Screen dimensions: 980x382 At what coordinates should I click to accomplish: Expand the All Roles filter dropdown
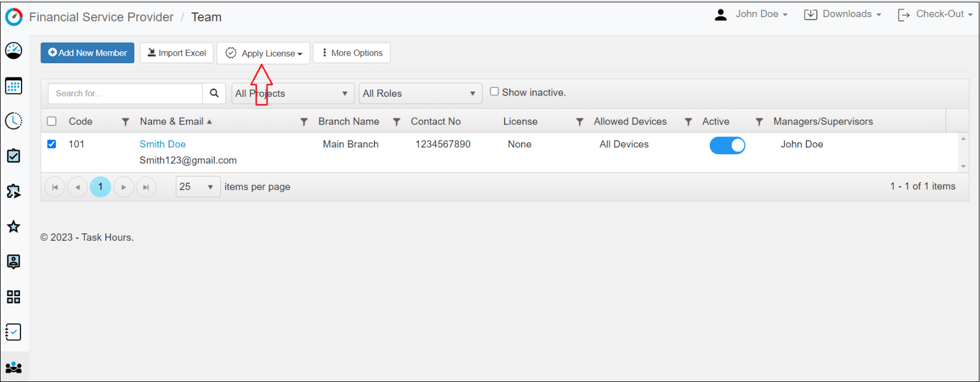tap(421, 93)
